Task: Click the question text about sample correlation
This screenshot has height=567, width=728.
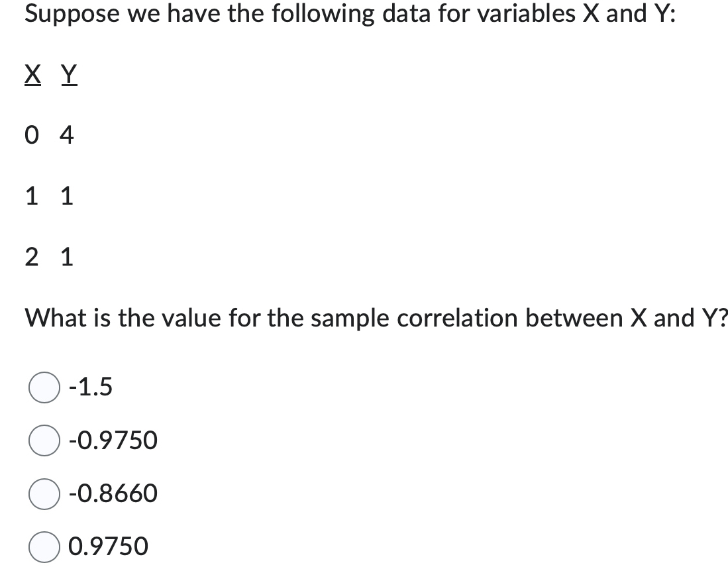Action: (x=364, y=317)
